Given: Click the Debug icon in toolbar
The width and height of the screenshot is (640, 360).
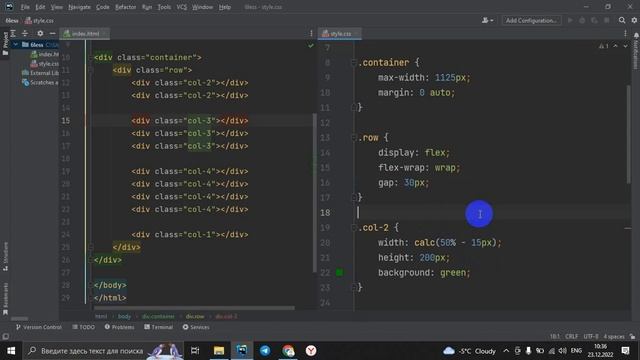Looking at the screenshot, I should tap(582, 20).
